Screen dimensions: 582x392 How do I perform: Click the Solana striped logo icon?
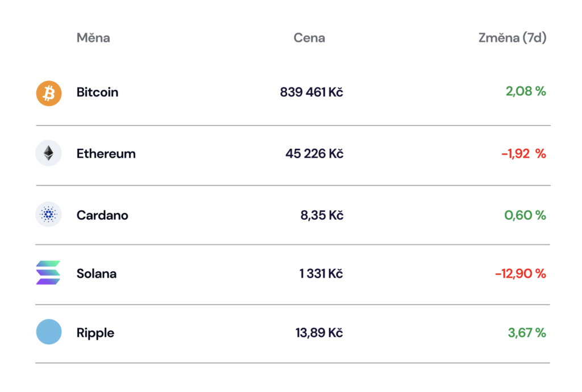(48, 273)
